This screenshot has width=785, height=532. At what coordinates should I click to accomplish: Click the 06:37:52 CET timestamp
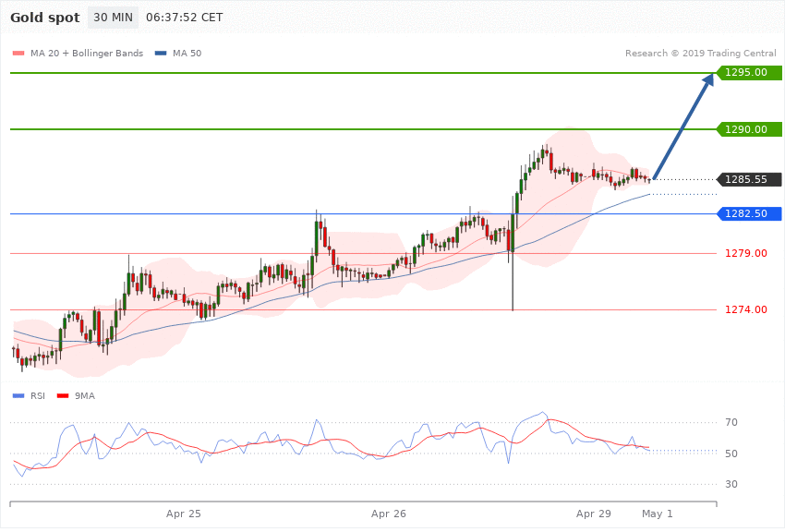pos(184,18)
